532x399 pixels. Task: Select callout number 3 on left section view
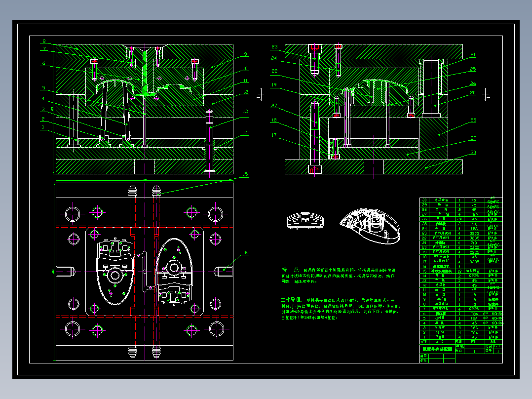coord(43,109)
